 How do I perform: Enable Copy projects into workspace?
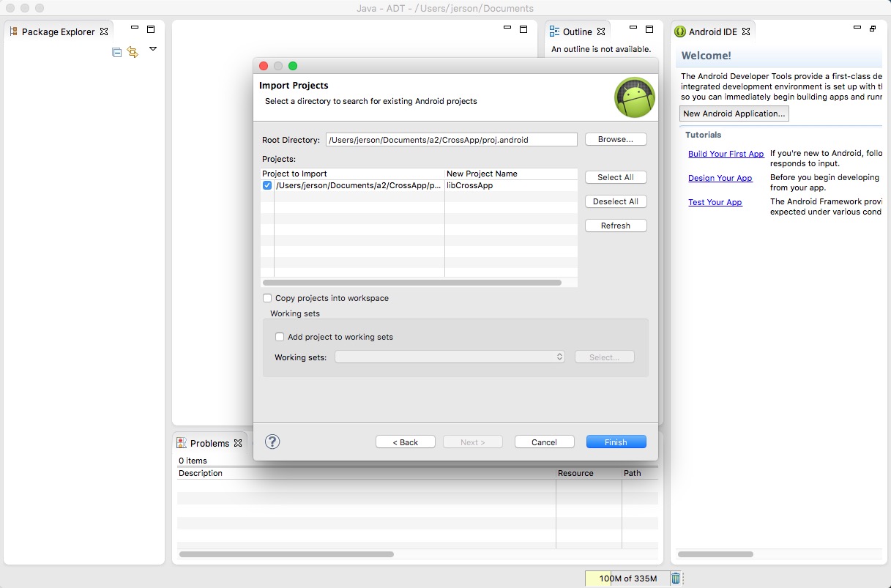(x=267, y=298)
